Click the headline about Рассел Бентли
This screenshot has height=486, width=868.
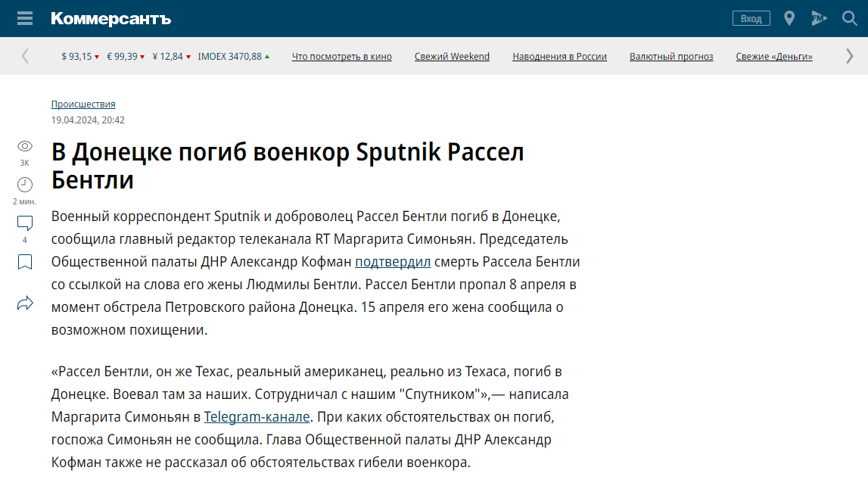click(x=288, y=166)
